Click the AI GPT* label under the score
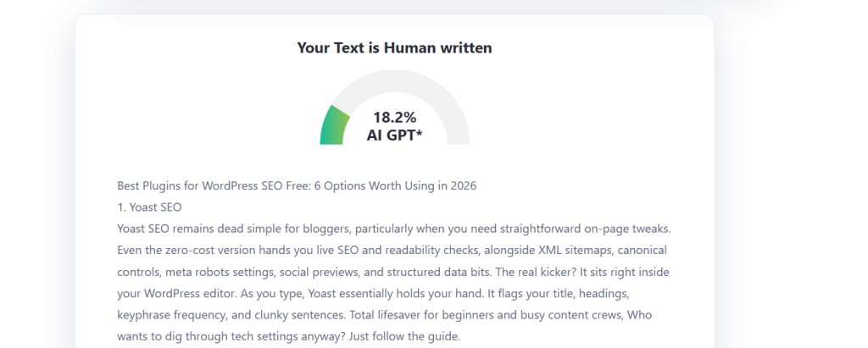Screen dimensions: 868x348 pos(394,135)
